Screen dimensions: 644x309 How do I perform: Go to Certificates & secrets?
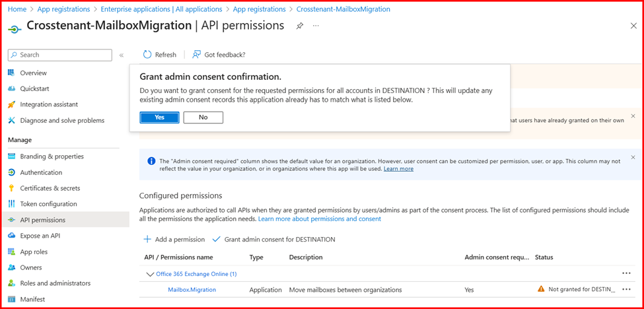(50, 188)
